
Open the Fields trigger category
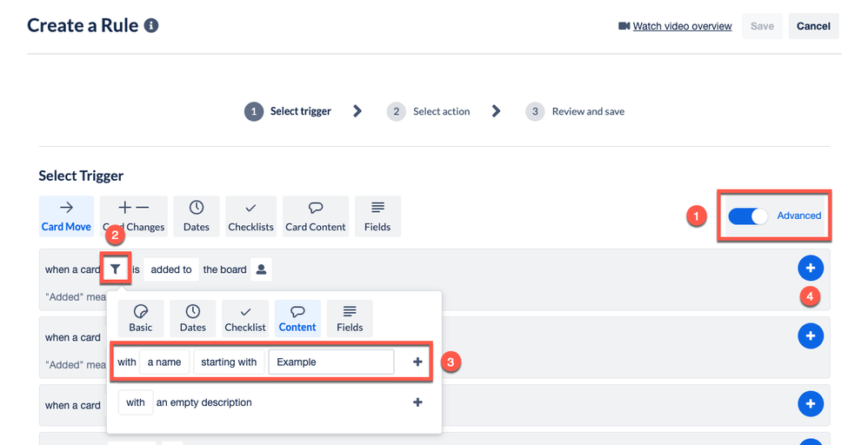tap(377, 216)
